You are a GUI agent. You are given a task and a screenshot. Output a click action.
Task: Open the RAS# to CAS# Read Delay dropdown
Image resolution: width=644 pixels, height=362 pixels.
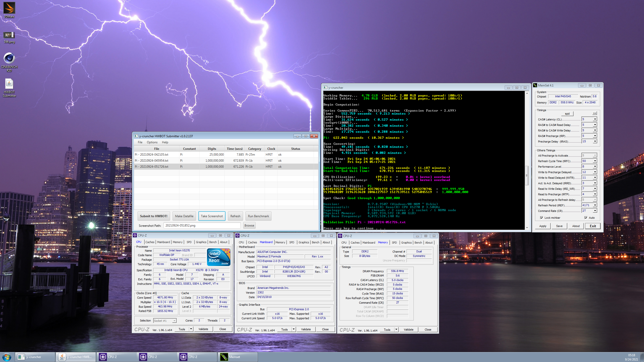click(595, 125)
